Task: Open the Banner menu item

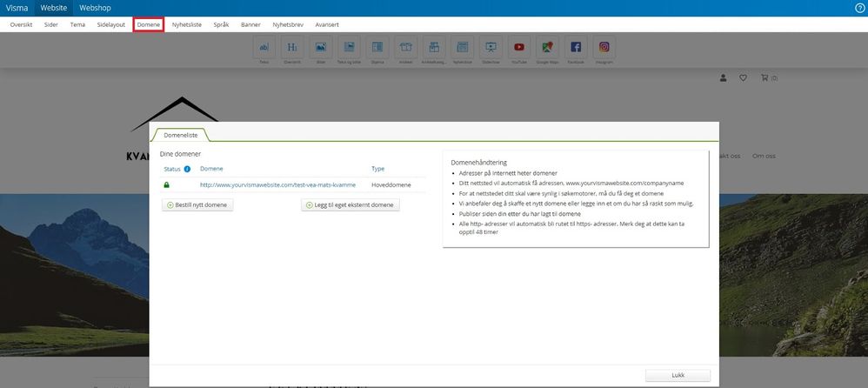Action: [250, 25]
